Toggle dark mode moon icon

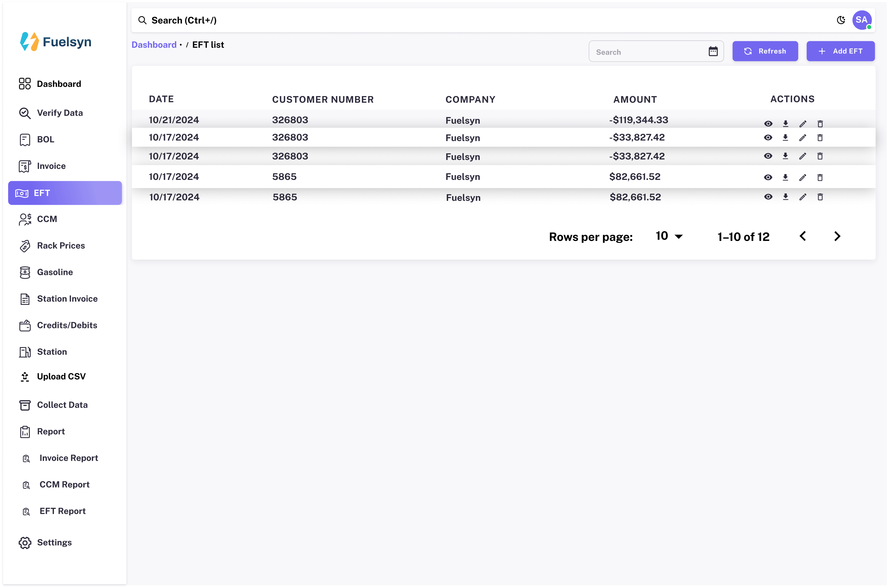[841, 20]
